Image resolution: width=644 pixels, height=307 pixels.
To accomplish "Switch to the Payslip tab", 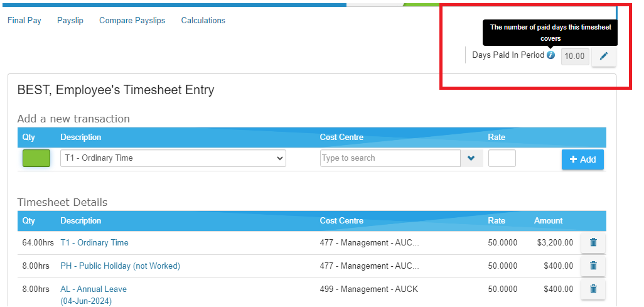I will pyautogui.click(x=70, y=20).
